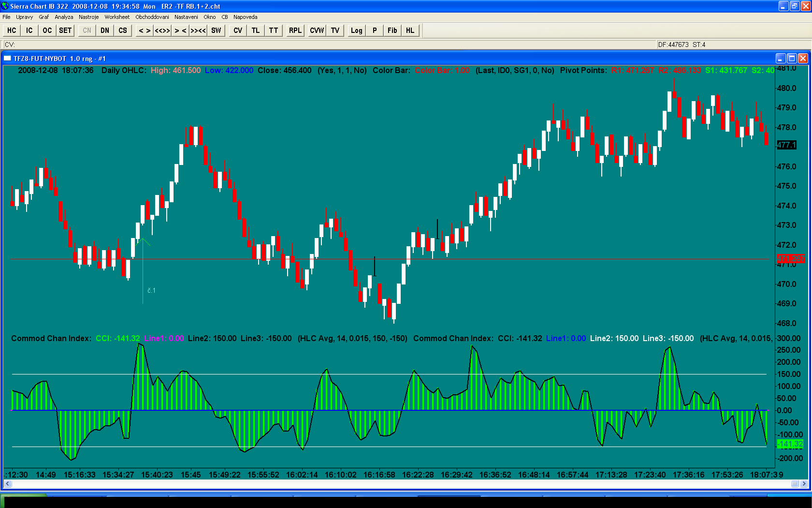The image size is (812, 508).
Task: Click the DN toolbar button
Action: [x=105, y=30]
